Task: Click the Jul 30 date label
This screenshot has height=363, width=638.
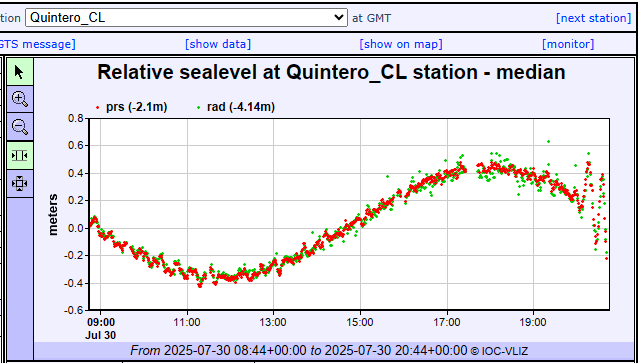Action: pyautogui.click(x=101, y=335)
